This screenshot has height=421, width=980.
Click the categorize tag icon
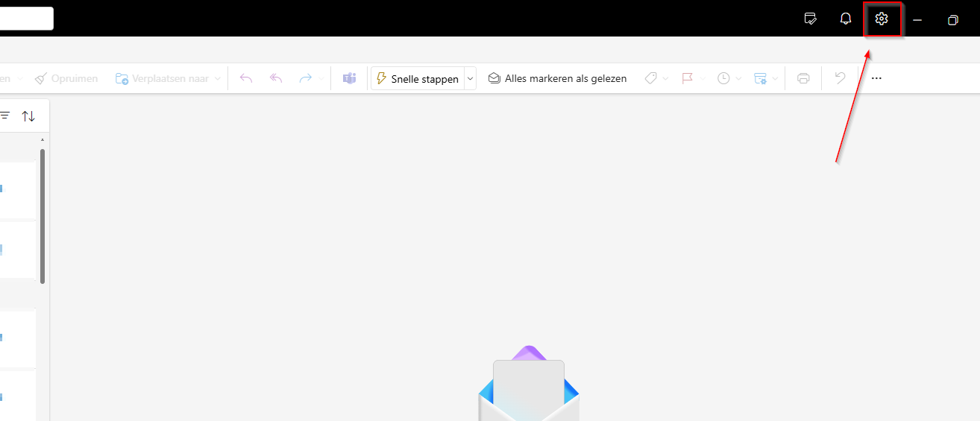651,78
